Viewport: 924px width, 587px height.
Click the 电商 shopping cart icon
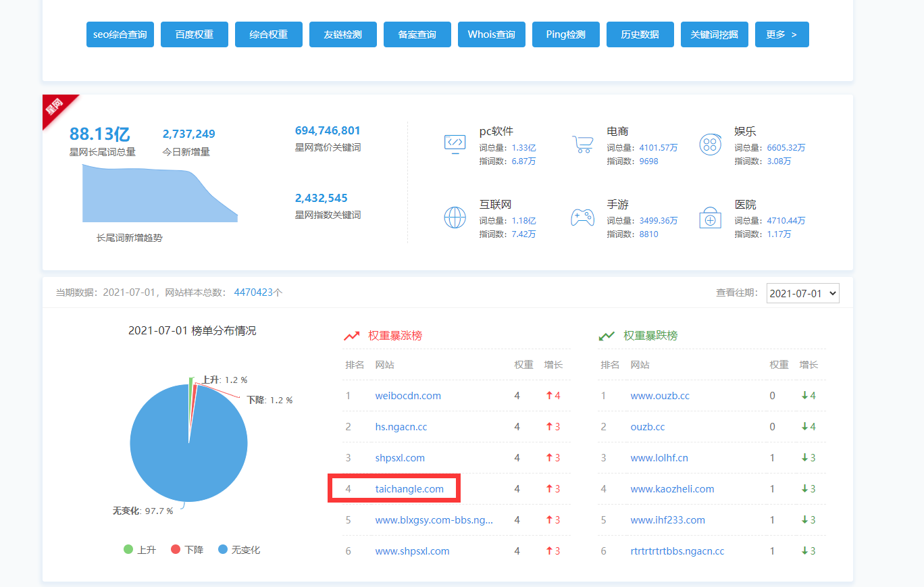(x=582, y=145)
